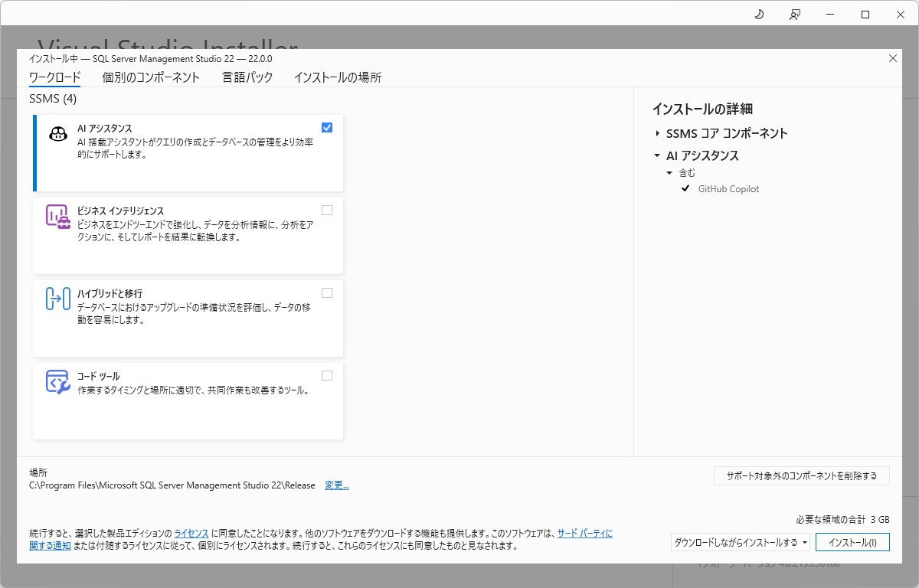Image resolution: width=919 pixels, height=588 pixels.
Task: Enable the ビジネス インテリジェンス workload checkbox
Action: coord(327,210)
